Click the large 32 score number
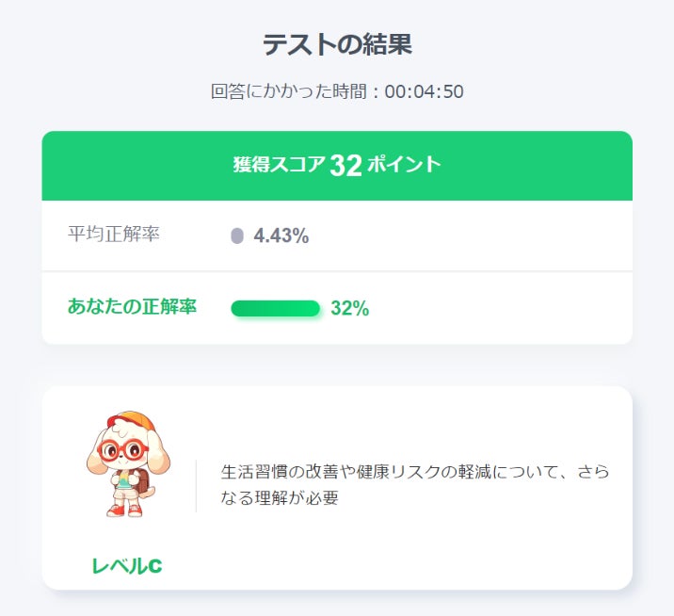This screenshot has height=616, width=674. (x=346, y=166)
